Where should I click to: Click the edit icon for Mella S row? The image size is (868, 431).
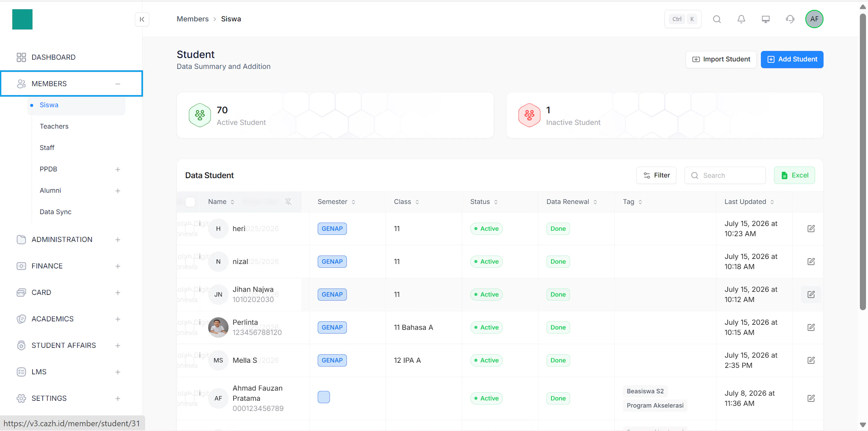click(x=811, y=360)
